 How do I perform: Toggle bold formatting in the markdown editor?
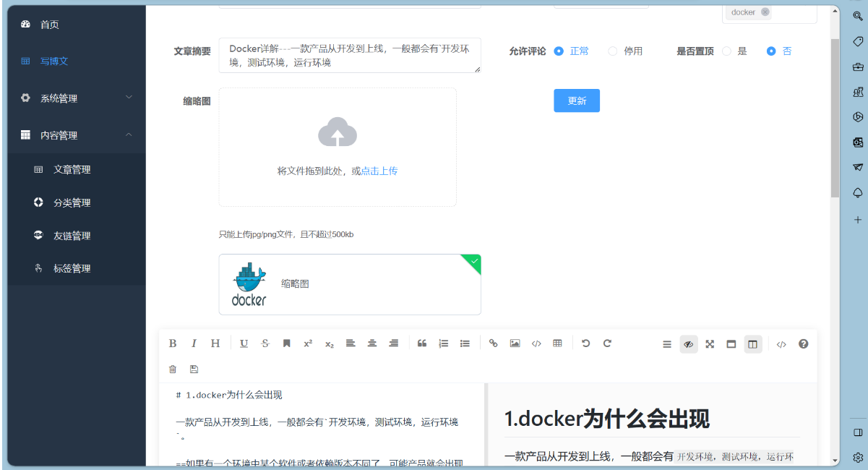173,343
